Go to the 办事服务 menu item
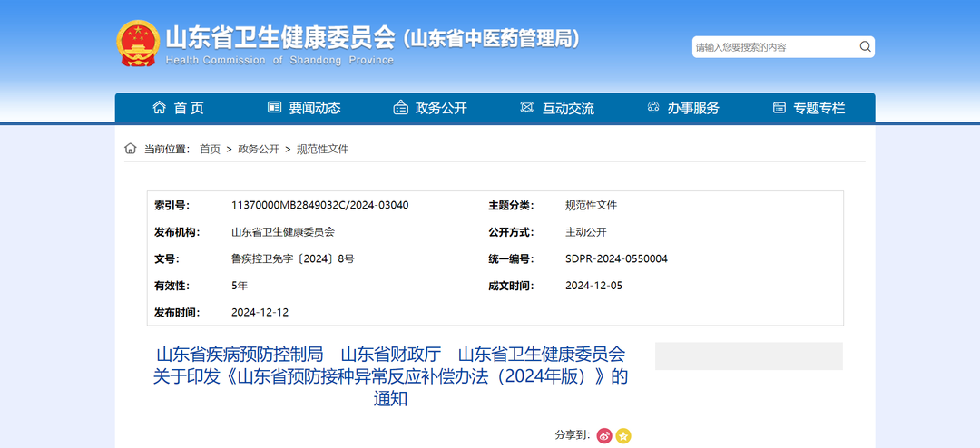Viewport: 980px width, 448px height. [693, 108]
